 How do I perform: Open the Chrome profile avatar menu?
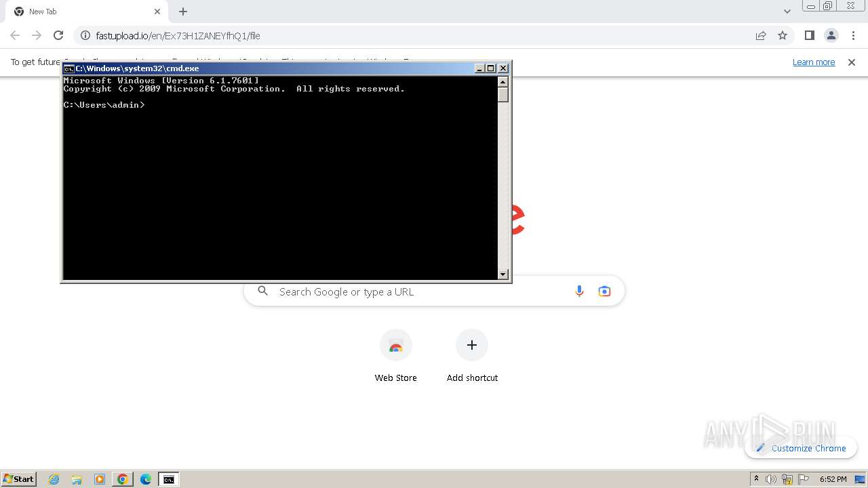[831, 35]
